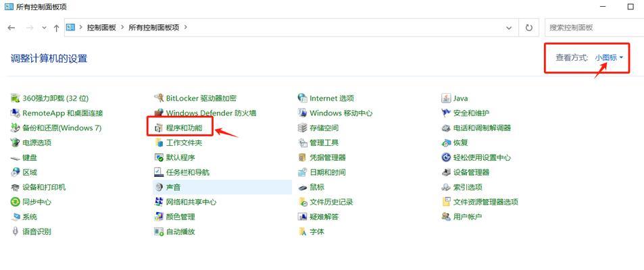Click the 设备管理器 icon
This screenshot has width=644, height=270.
[x=446, y=172]
